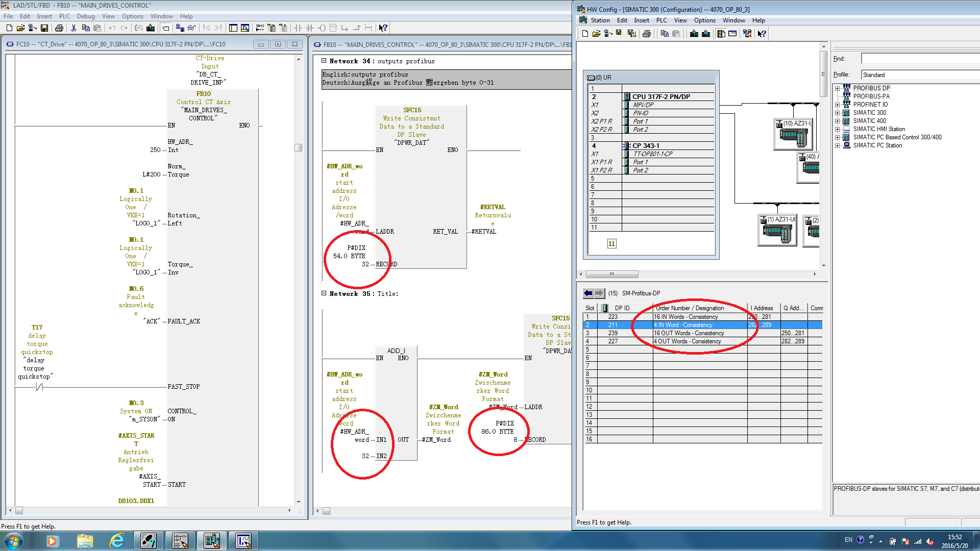Collapse Network 35 using minus box
Image resolution: width=980 pixels, height=551 pixels.
pyautogui.click(x=324, y=293)
